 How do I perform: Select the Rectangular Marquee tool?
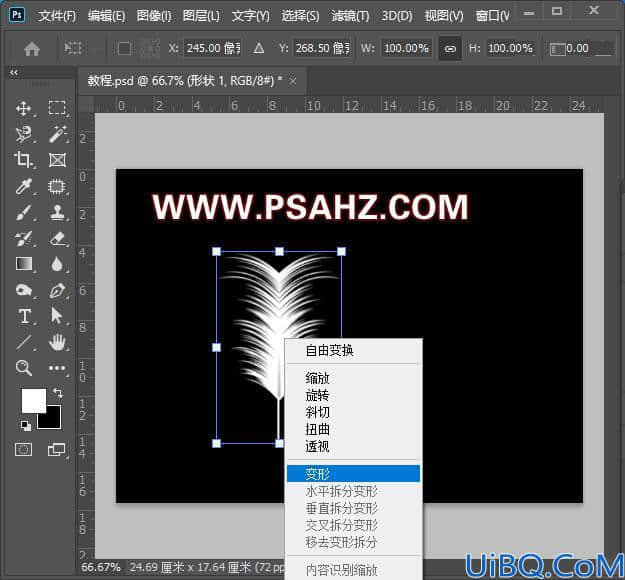pos(57,108)
